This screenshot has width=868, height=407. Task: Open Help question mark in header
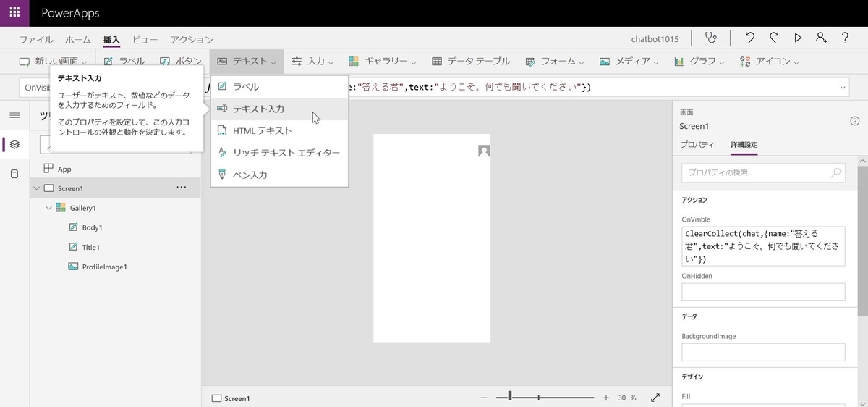(x=845, y=38)
